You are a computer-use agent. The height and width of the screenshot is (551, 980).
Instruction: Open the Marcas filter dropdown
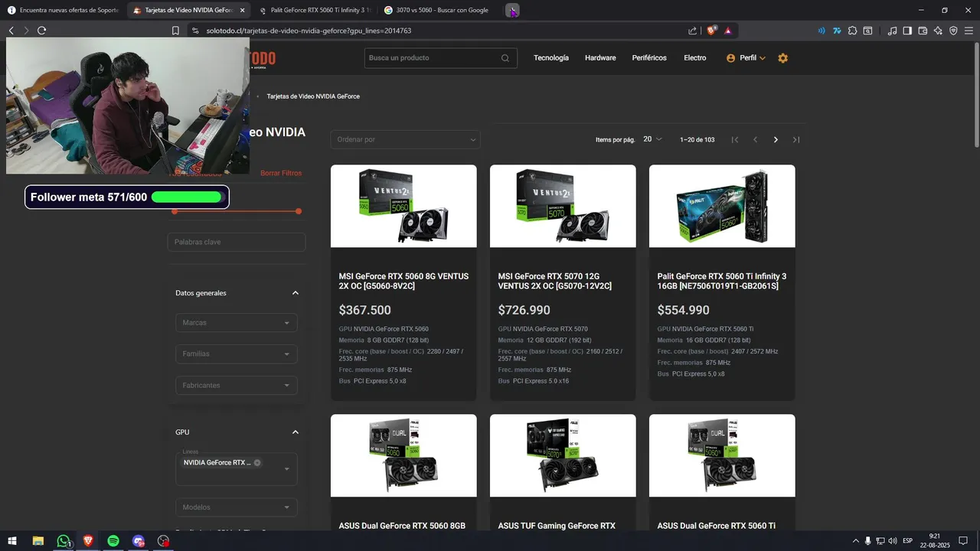236,323
